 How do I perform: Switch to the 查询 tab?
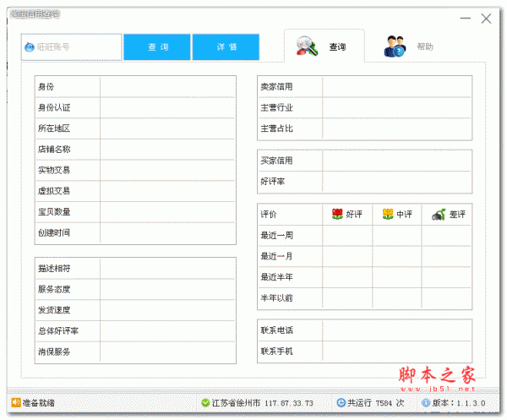click(324, 46)
